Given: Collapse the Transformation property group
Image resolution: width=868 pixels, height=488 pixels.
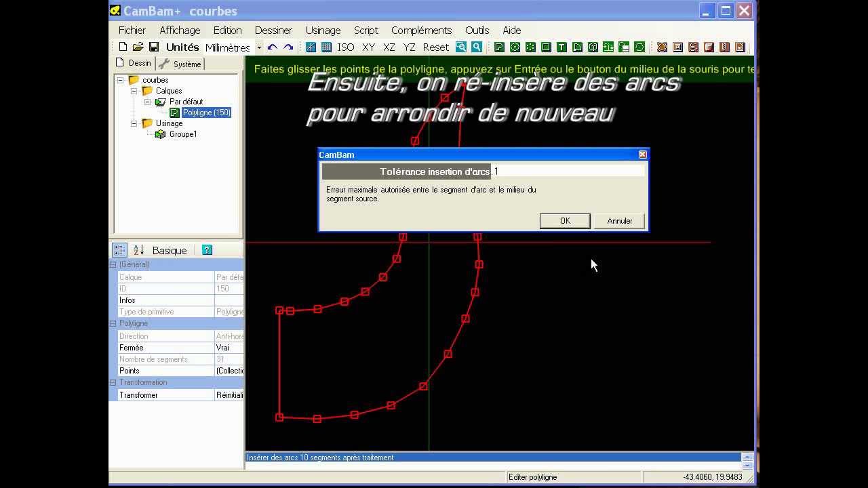Looking at the screenshot, I should click(x=113, y=382).
